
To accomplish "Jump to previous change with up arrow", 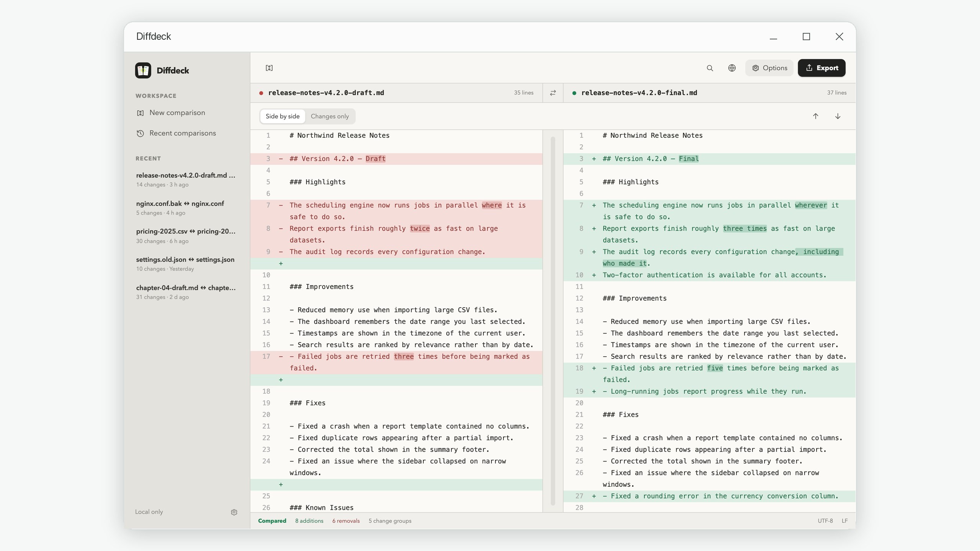I will 815,116.
